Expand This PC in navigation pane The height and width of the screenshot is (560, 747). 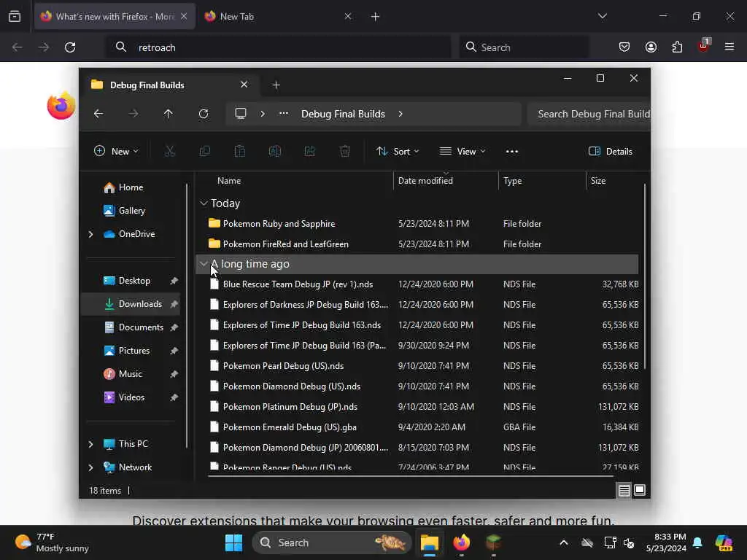(90, 444)
